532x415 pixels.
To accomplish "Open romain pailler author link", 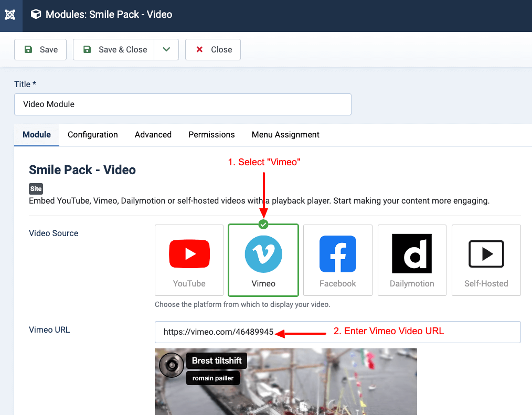I will (212, 378).
